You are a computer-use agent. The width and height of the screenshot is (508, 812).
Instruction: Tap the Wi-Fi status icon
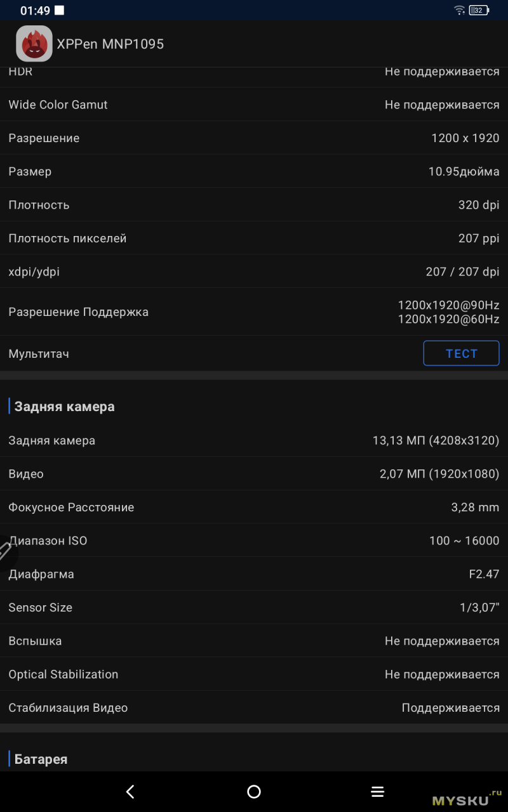click(459, 10)
